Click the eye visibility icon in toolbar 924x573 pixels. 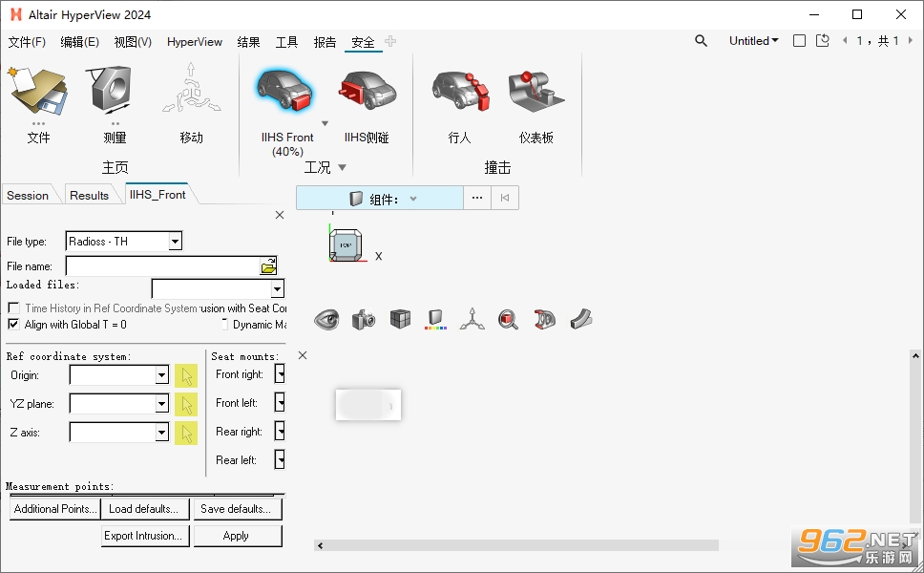coord(326,320)
